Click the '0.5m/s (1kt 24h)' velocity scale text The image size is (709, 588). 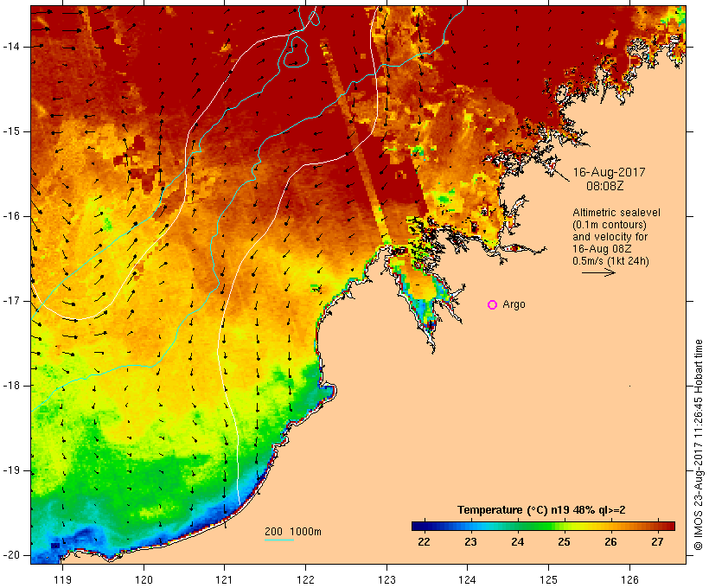click(x=610, y=261)
